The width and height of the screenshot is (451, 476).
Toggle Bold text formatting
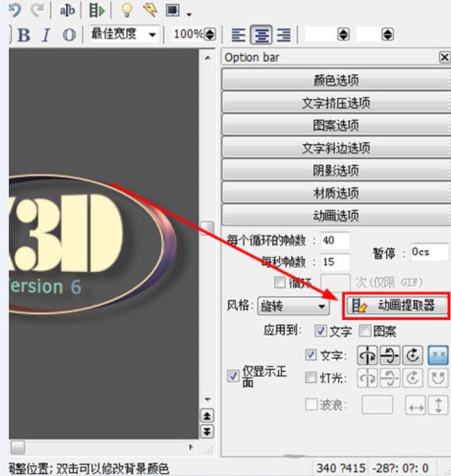pyautogui.click(x=23, y=35)
